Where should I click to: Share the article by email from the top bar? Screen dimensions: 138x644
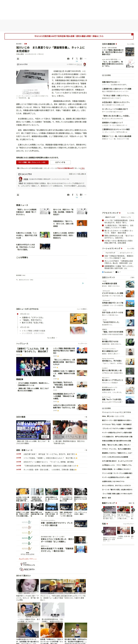coord(68,59)
